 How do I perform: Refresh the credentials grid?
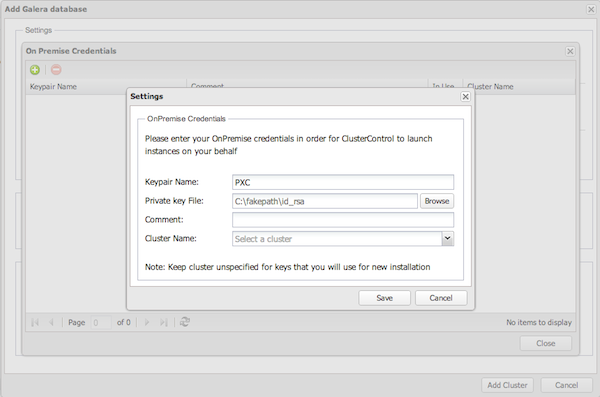tap(185, 322)
